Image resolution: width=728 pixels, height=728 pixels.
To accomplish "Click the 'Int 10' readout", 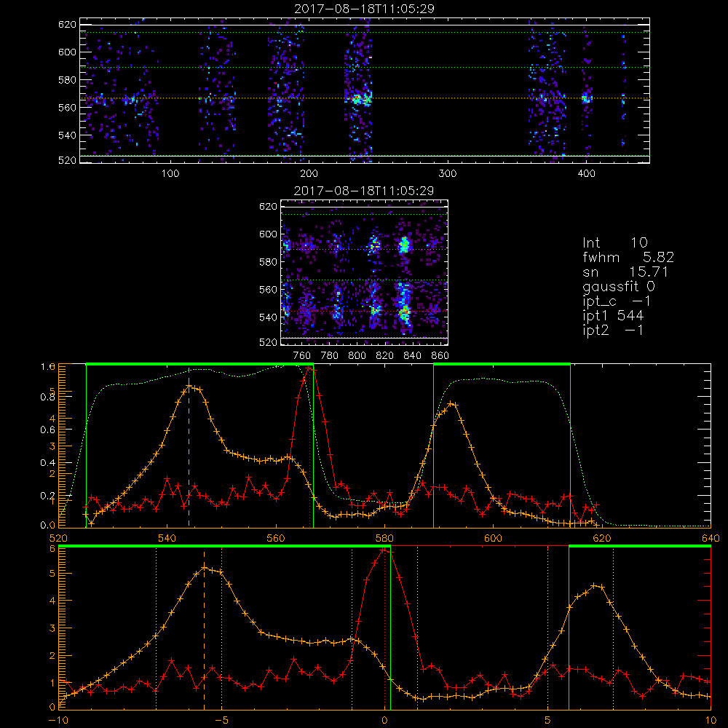I will (614, 242).
